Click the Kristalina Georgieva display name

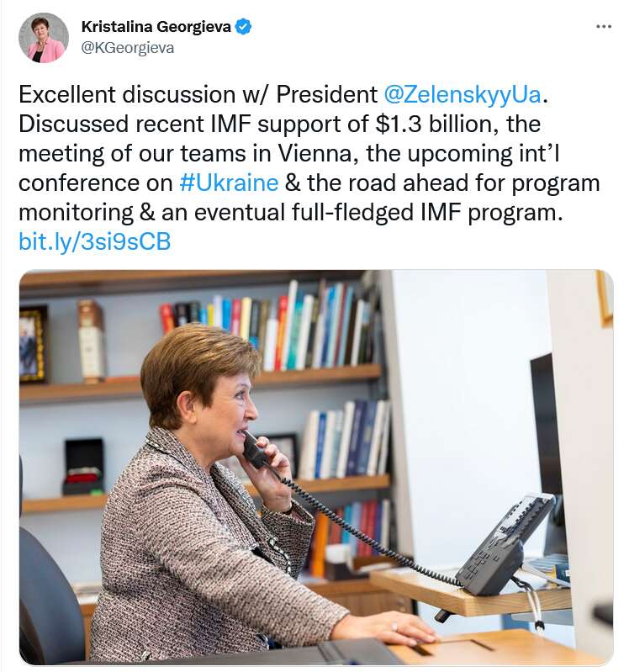pyautogui.click(x=156, y=27)
